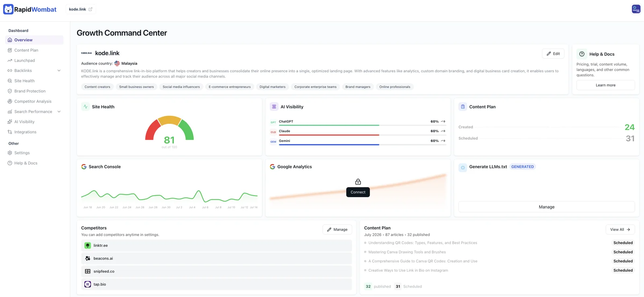Viewport: 644px width, 297px height.
Task: Click the Google icon on Google Analytics card
Action: tap(272, 166)
